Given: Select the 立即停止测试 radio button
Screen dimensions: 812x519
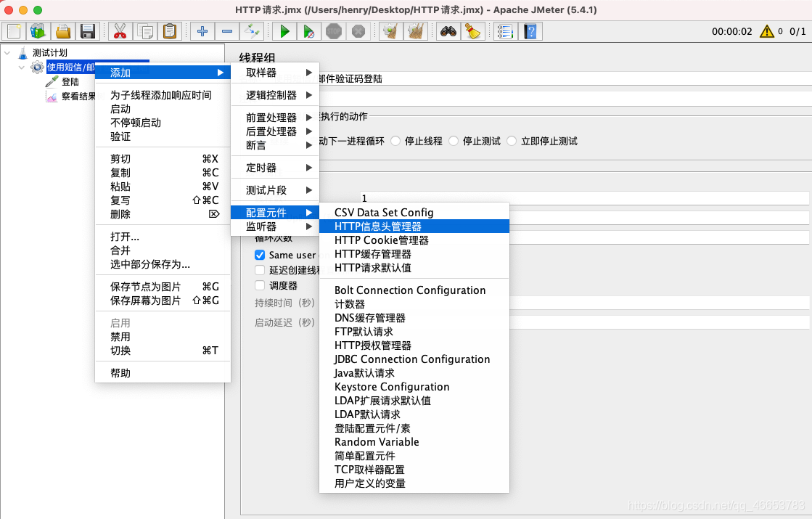Looking at the screenshot, I should (512, 141).
